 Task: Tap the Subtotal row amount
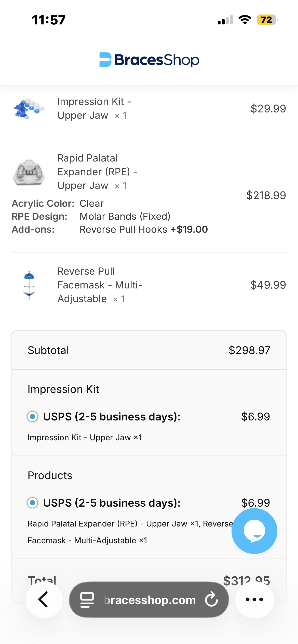coord(249,350)
